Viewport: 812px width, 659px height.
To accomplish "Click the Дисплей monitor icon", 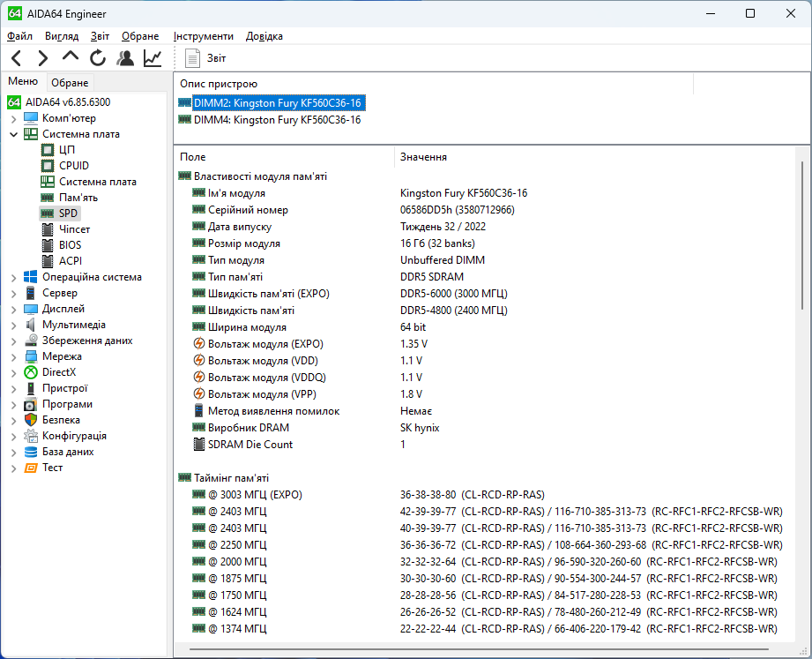I will point(31,309).
